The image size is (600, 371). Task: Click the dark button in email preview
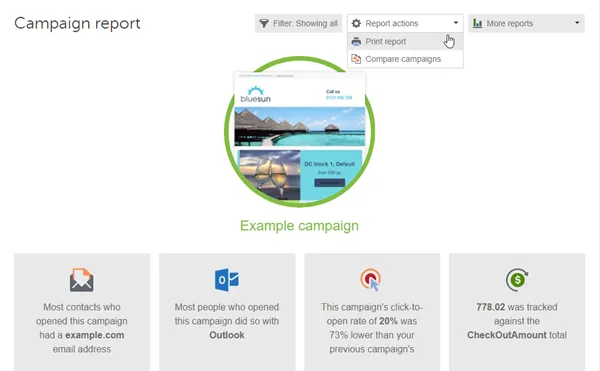[x=329, y=183]
